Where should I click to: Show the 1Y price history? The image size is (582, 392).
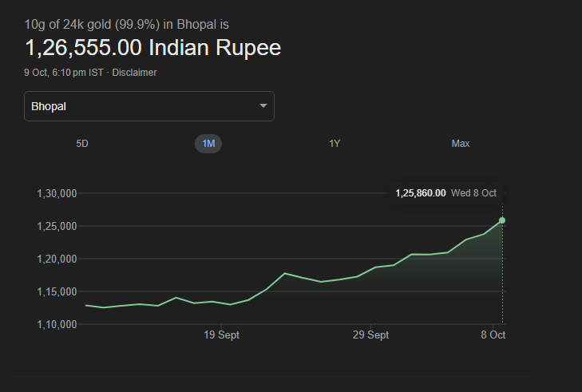pyautogui.click(x=335, y=144)
